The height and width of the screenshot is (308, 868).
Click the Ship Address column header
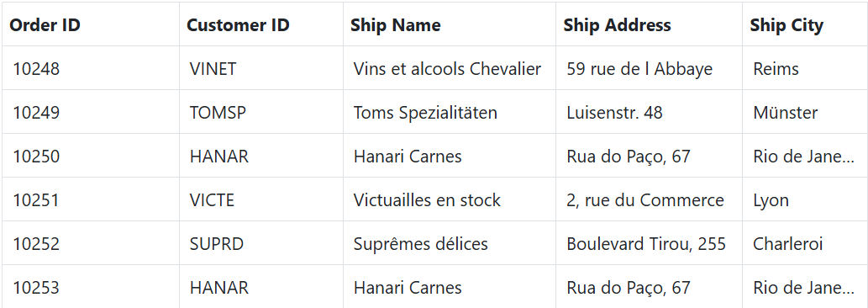coord(649,24)
